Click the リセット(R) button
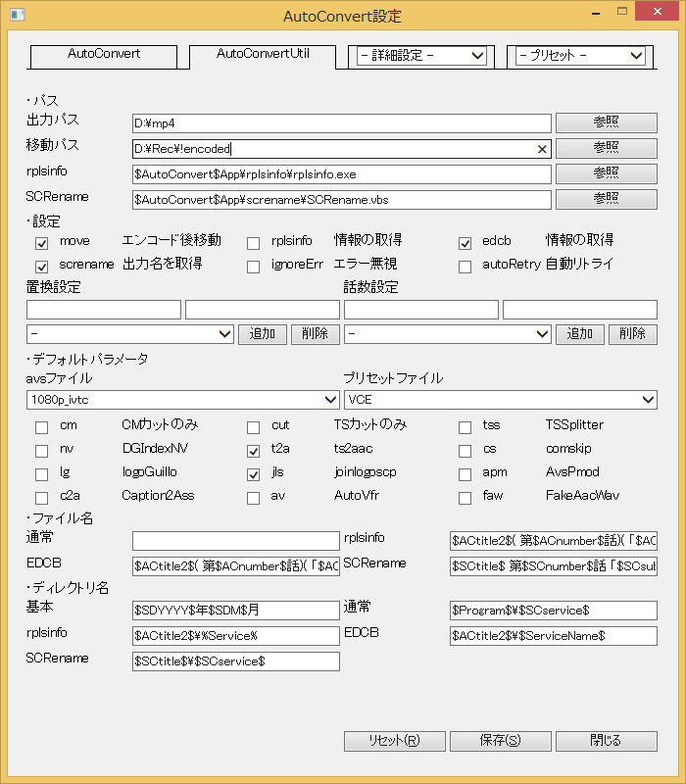 coord(395,741)
